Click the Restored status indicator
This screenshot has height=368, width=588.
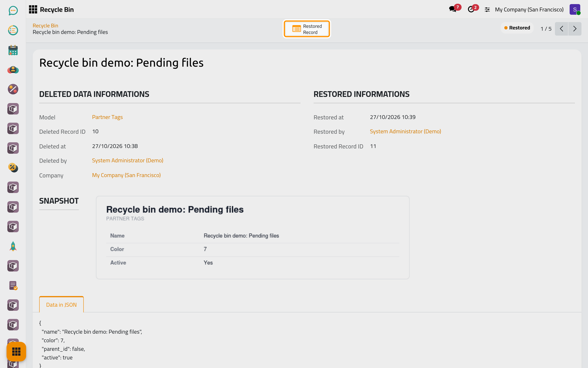tap(517, 28)
